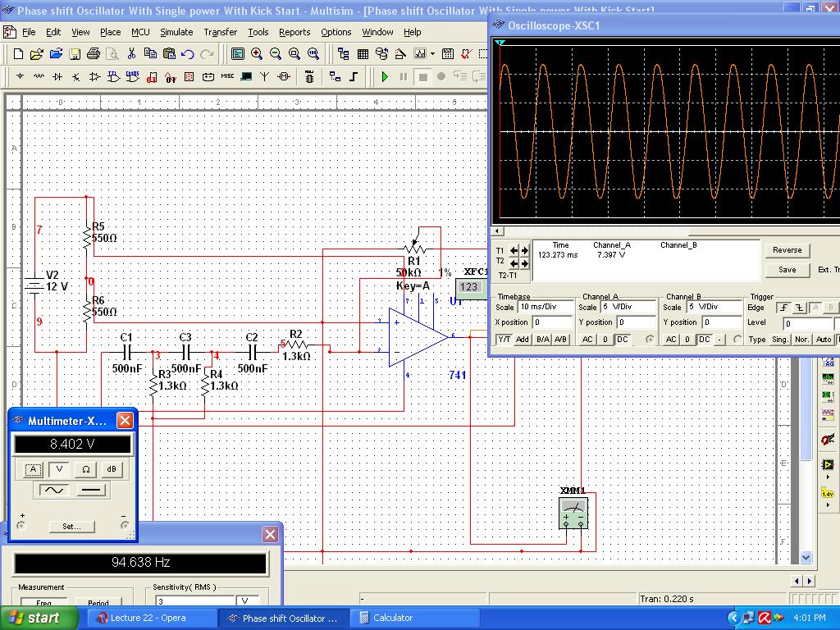Viewport: 840px width, 630px height.
Task: Open the Place menu
Action: [x=111, y=32]
